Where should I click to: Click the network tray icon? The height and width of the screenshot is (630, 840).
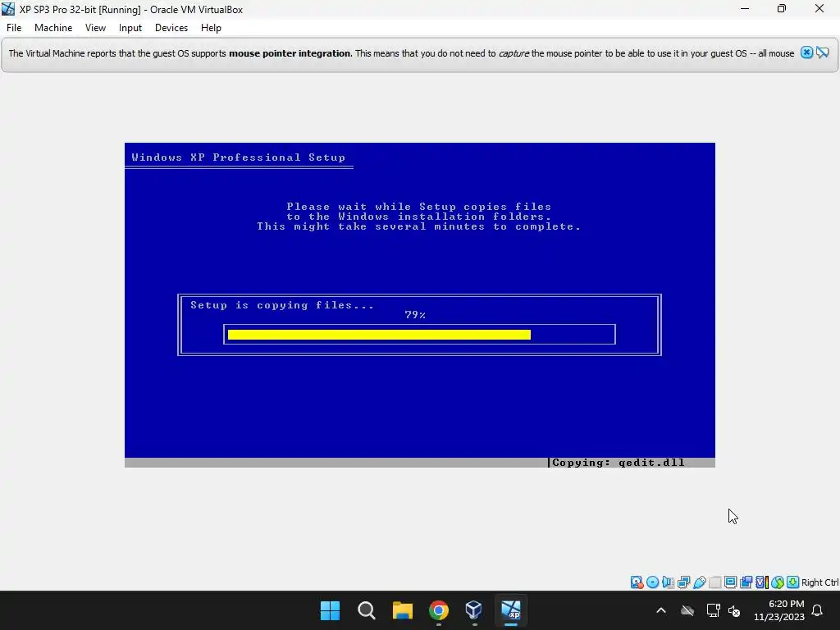click(x=713, y=610)
